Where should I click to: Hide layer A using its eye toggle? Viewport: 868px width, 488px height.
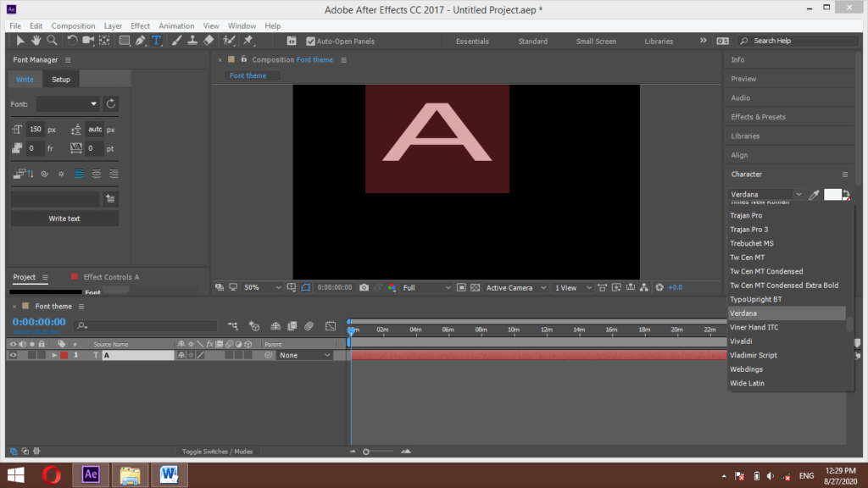(x=11, y=355)
